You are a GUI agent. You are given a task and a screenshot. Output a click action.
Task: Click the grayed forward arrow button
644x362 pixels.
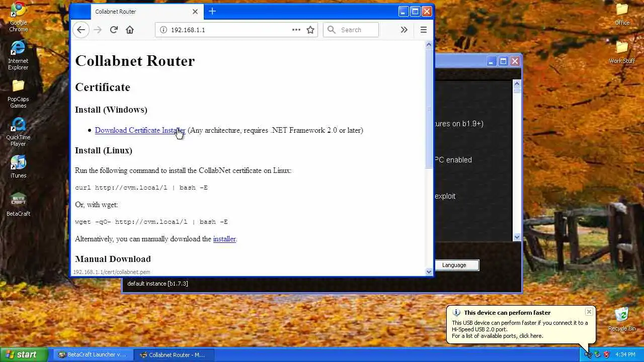click(98, 30)
